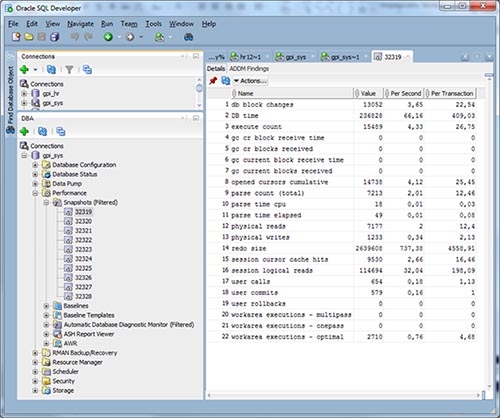Click the Forward navigation arrow
Screen dimensions: 500x418
pos(130,37)
